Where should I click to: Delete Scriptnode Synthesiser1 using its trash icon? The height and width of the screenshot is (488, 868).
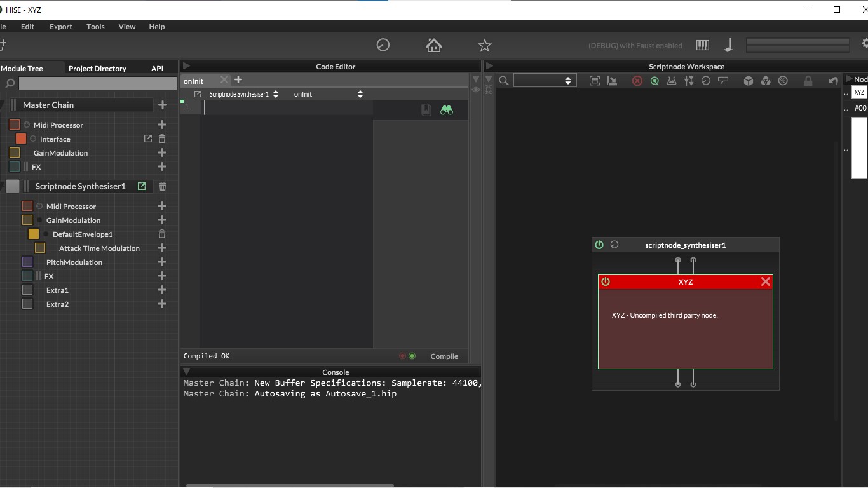162,186
